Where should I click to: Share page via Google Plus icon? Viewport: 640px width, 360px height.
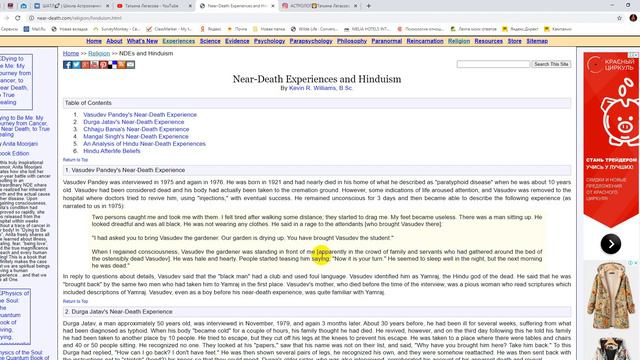[x=85, y=65]
